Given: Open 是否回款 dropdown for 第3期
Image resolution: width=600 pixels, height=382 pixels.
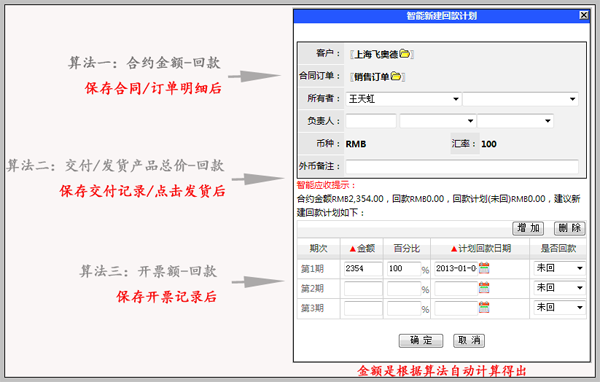Looking at the screenshot, I should [x=559, y=307].
